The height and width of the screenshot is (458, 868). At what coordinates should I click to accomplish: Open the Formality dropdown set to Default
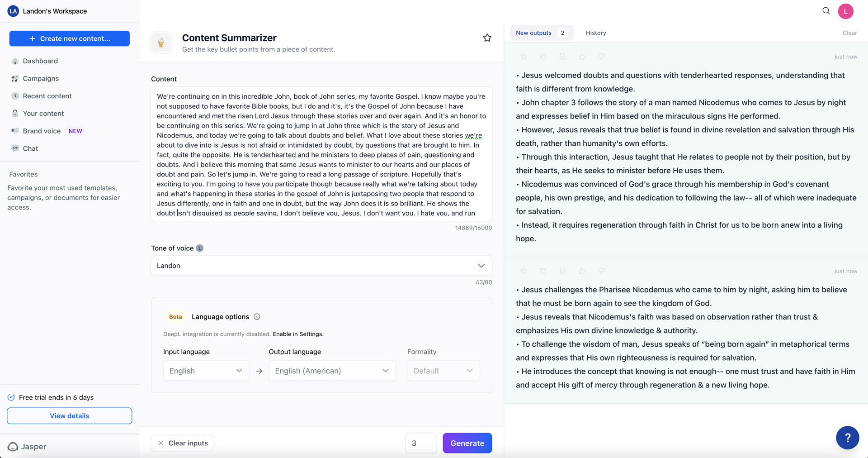pyautogui.click(x=443, y=371)
